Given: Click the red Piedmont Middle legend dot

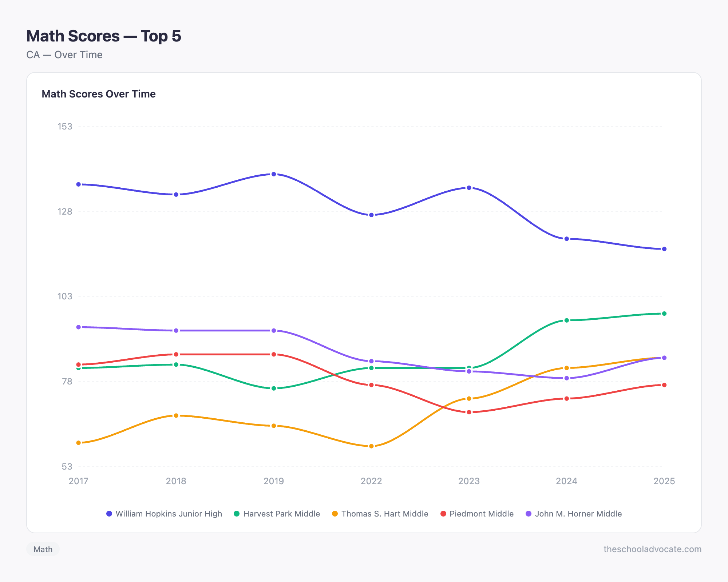Looking at the screenshot, I should click(443, 514).
